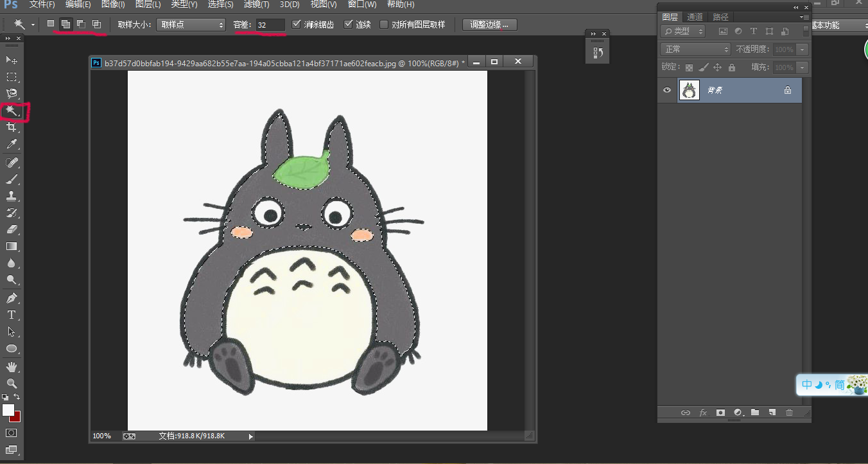
Task: Select the Magic Wand tool in toolbox
Action: coord(12,111)
